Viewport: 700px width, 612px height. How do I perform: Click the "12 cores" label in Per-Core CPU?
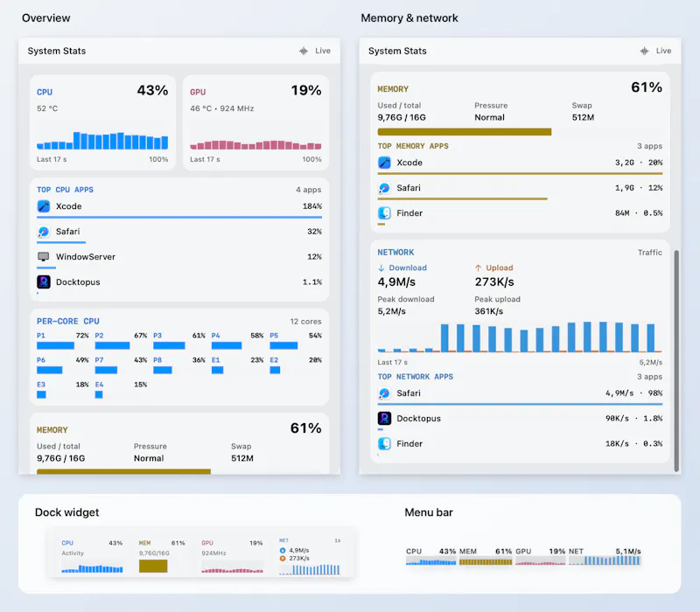305,321
